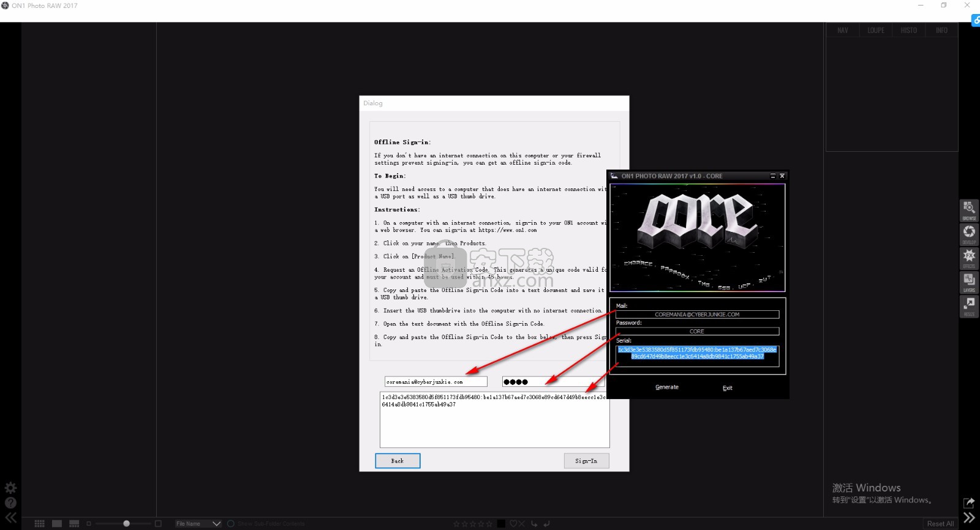The width and height of the screenshot is (980, 530).
Task: Click the share/export icon at bottom right
Action: [969, 502]
